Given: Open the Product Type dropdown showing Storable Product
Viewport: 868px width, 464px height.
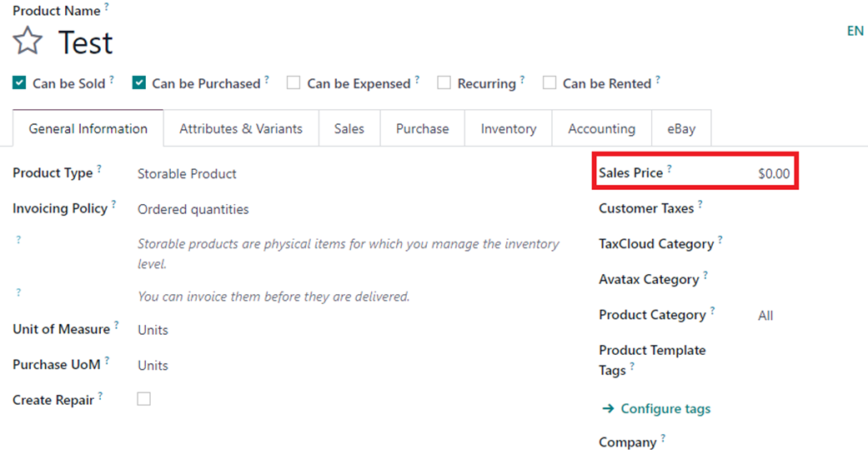Looking at the screenshot, I should click(x=187, y=173).
